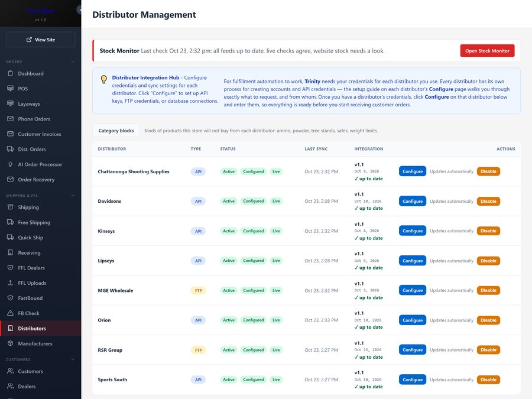Click the 'up to date' status for Davidsons
This screenshot has height=399, width=532.
tap(368, 208)
